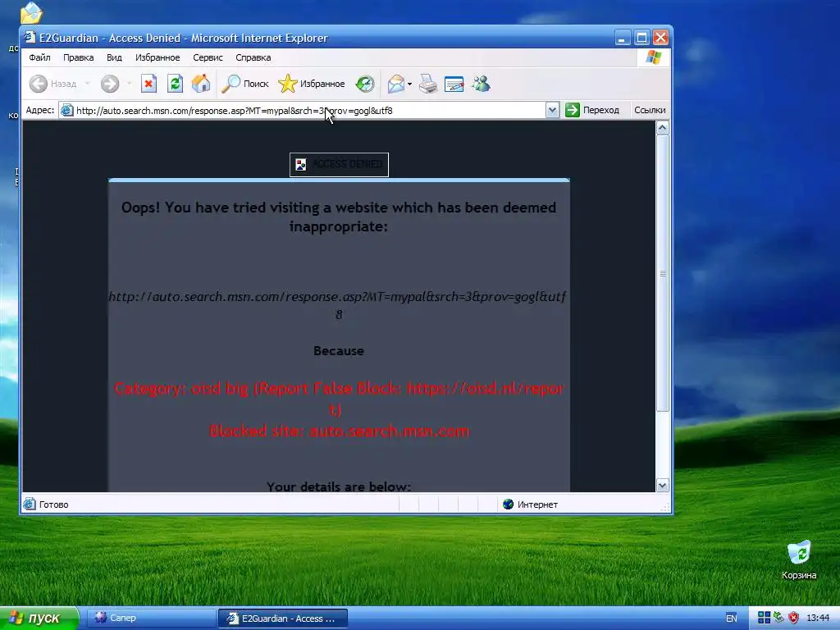Click E2Guardian - Access taskbar button
Image resolution: width=840 pixels, height=630 pixels.
283,619
